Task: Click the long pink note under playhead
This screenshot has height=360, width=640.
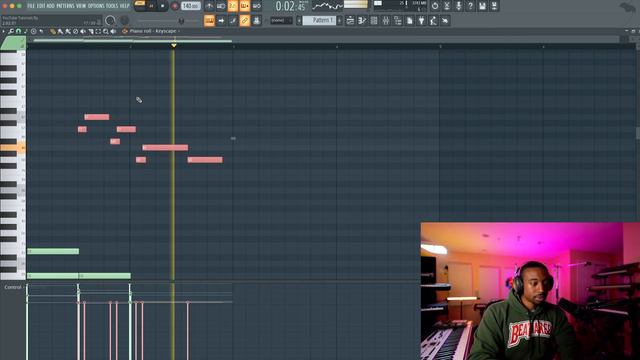Action: coord(165,148)
